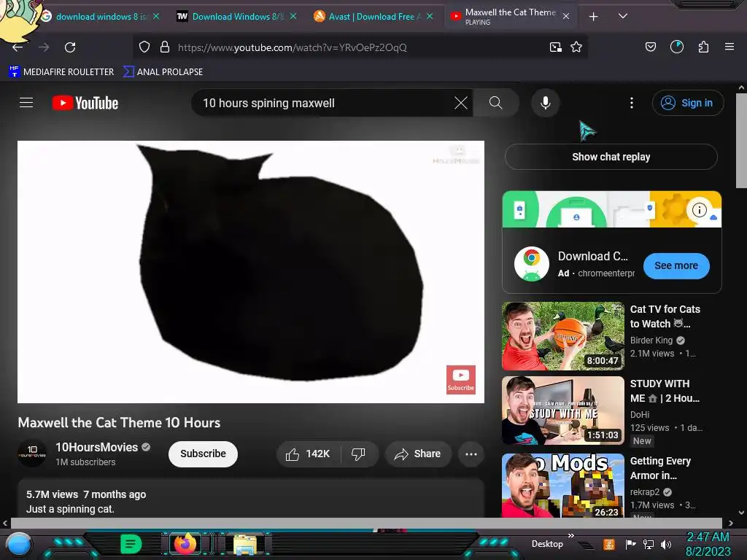The image size is (747, 560).
Task: Like the video with 142K likes
Action: 309,454
